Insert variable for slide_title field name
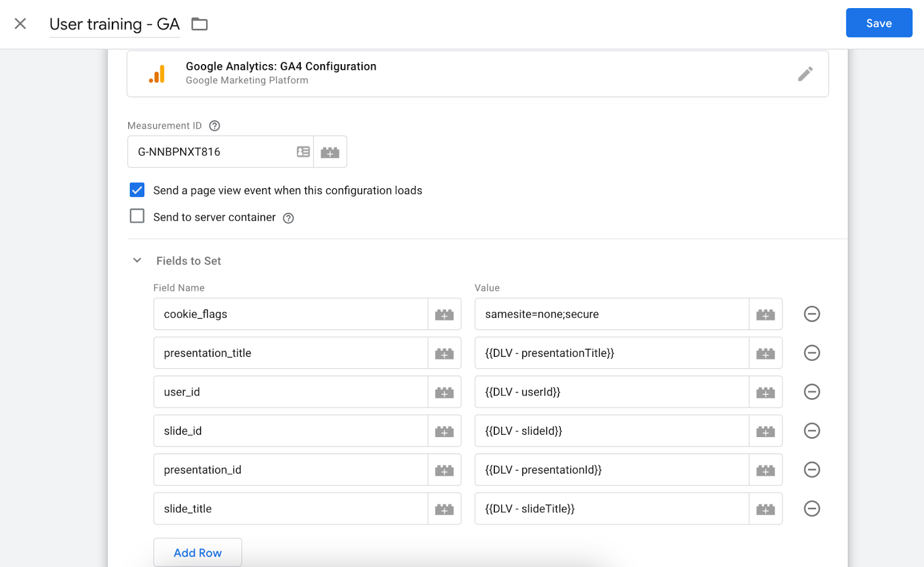The image size is (924, 567). point(444,509)
